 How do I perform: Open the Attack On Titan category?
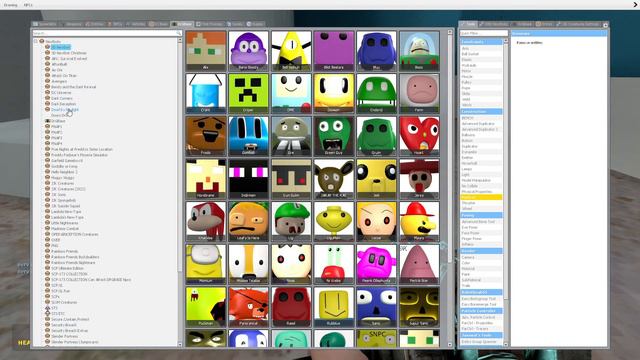(64, 76)
